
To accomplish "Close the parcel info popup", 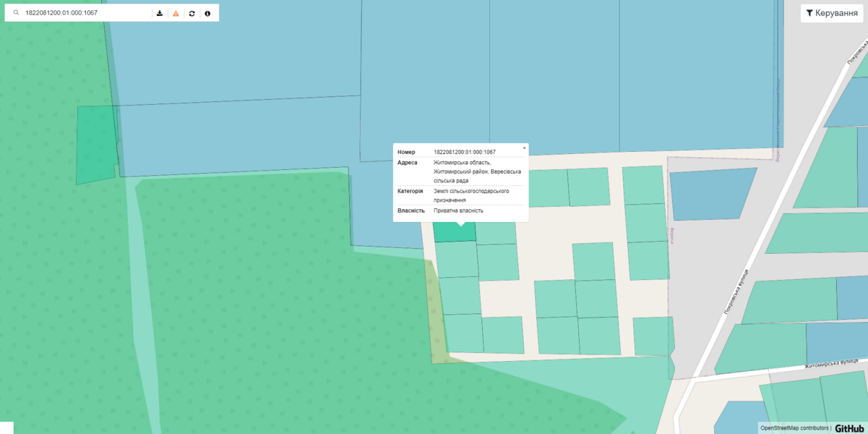I will click(x=525, y=148).
